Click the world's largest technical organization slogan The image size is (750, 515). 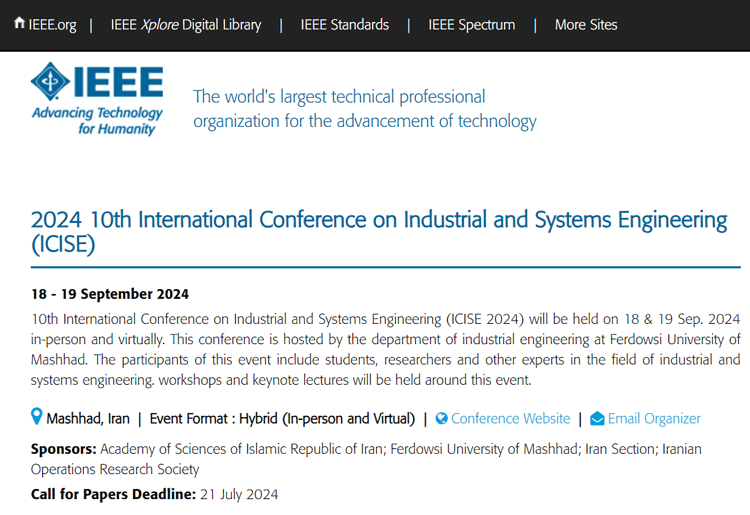point(364,109)
